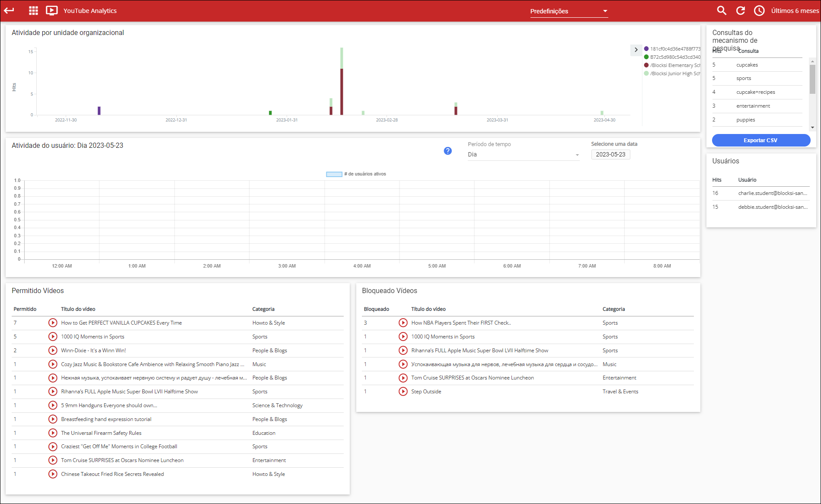Click 'Travel & Events' category cell
Viewport: 821px width, 504px height.
[620, 392]
